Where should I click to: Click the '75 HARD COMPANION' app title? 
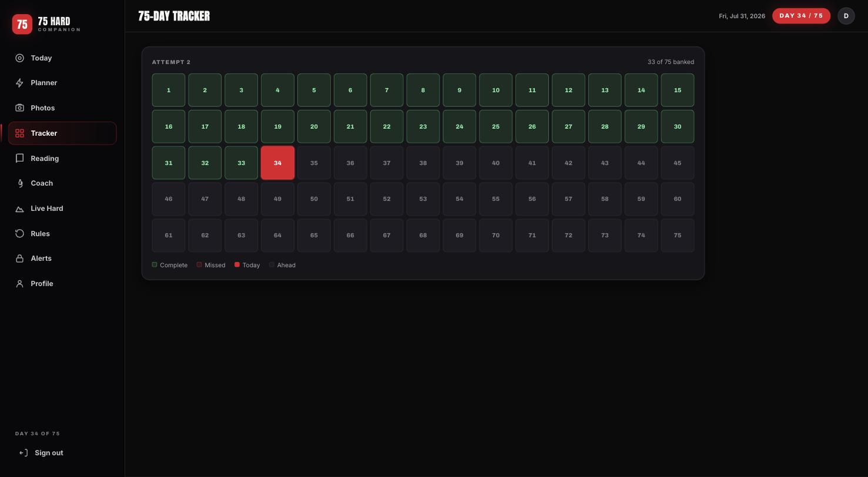(59, 24)
